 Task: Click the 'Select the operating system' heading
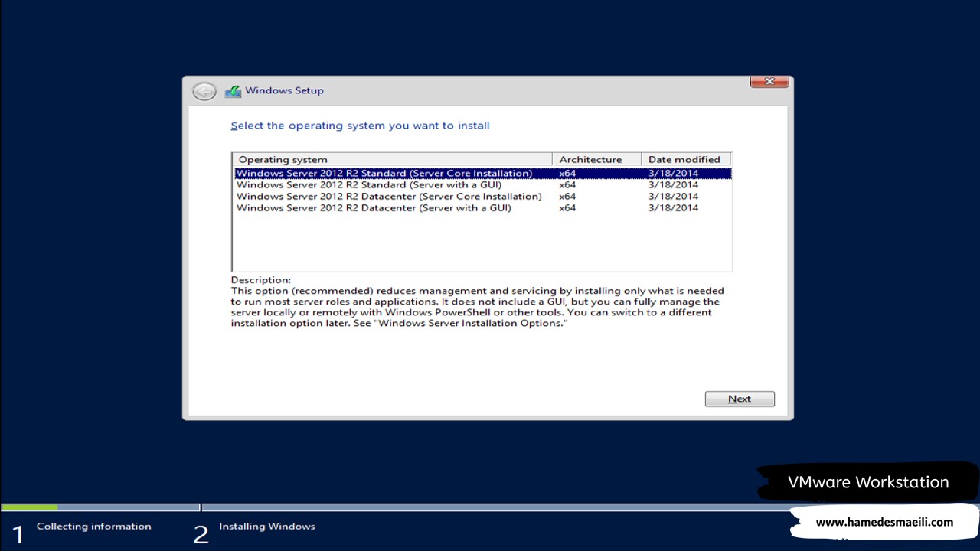coord(360,126)
